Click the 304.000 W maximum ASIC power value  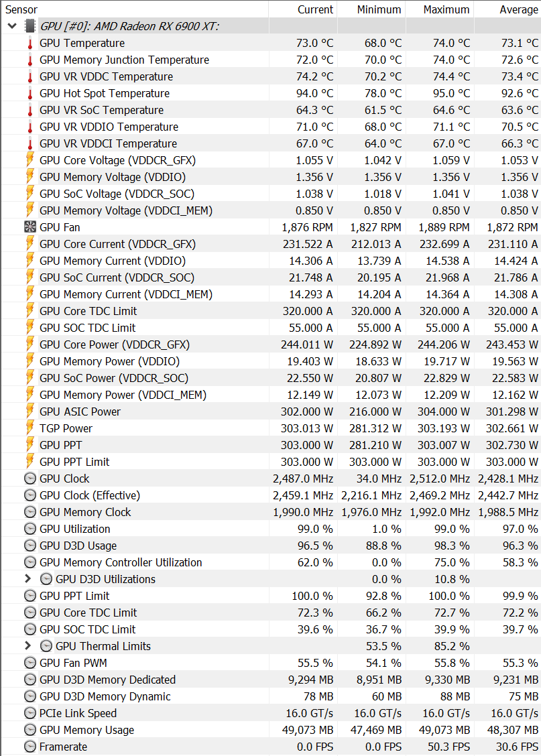(x=444, y=412)
